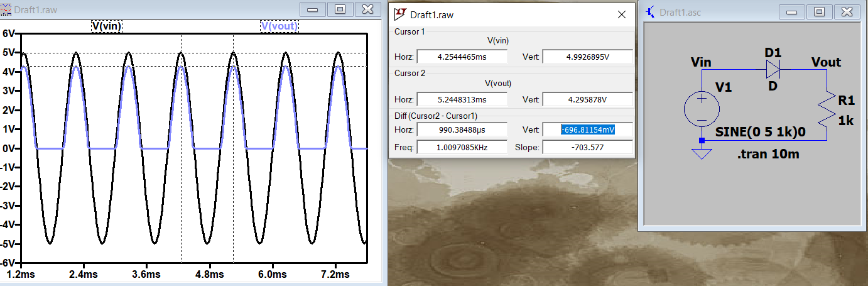Click Cursor 2 Vert value field
This screenshot has height=286, width=868.
coord(587,100)
